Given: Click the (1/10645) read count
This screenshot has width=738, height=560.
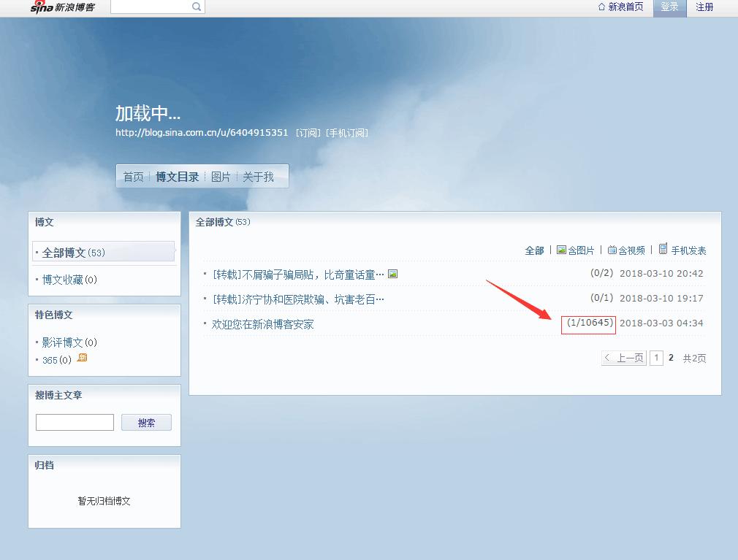Looking at the screenshot, I should pyautogui.click(x=590, y=323).
